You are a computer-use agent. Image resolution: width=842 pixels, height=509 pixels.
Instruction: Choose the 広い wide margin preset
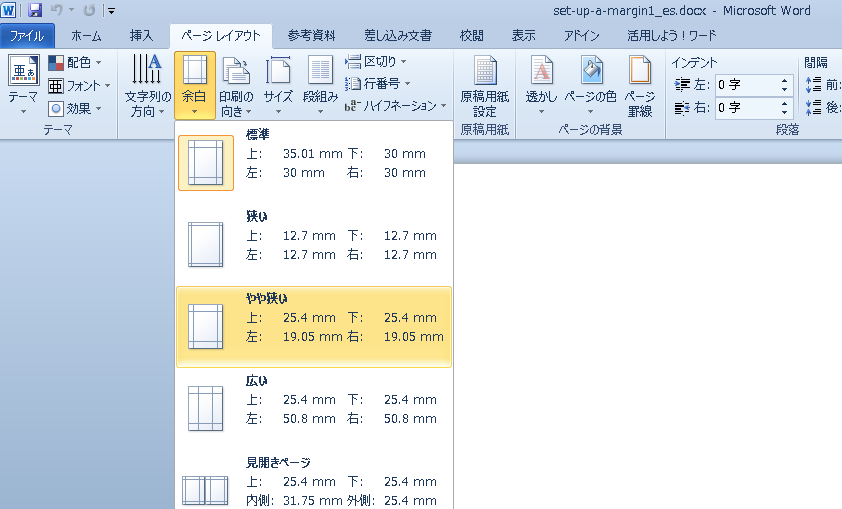tap(314, 409)
